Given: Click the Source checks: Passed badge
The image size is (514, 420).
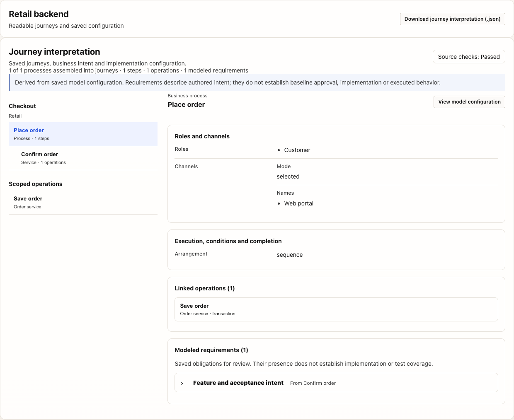Looking at the screenshot, I should [x=469, y=57].
